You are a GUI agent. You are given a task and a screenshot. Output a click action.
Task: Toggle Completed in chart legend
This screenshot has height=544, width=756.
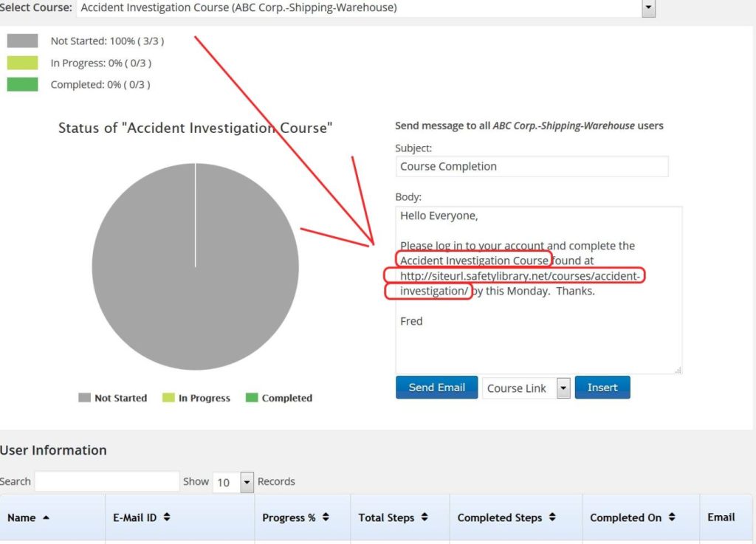[278, 398]
